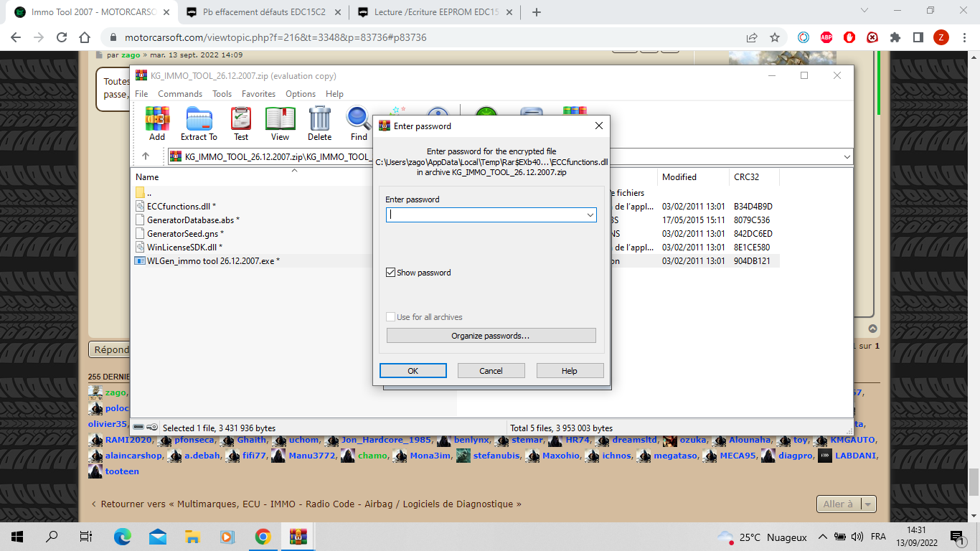Tick the Use for all archives checkbox
The width and height of the screenshot is (980, 551).
point(391,317)
